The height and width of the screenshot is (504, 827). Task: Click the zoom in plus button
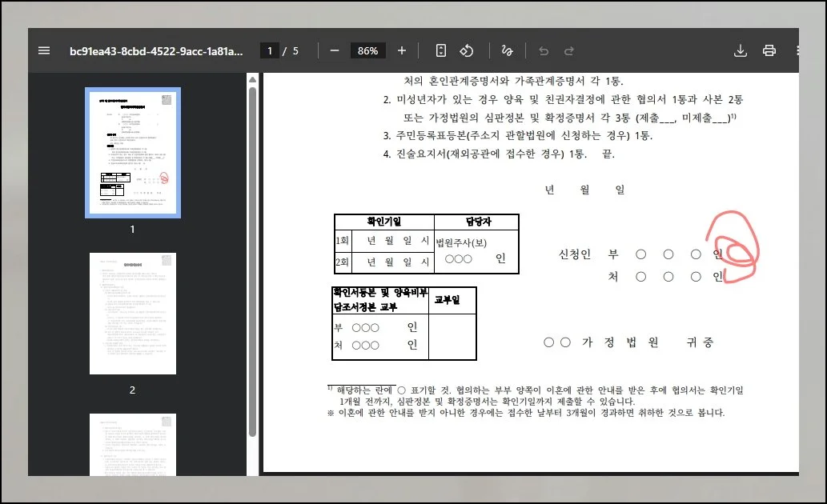point(402,50)
